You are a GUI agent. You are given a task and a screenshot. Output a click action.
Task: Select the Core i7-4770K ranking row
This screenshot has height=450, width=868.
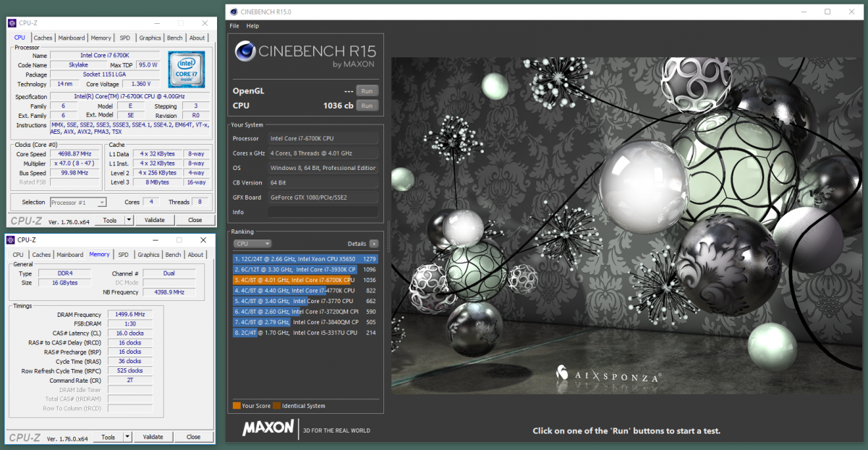coord(305,290)
